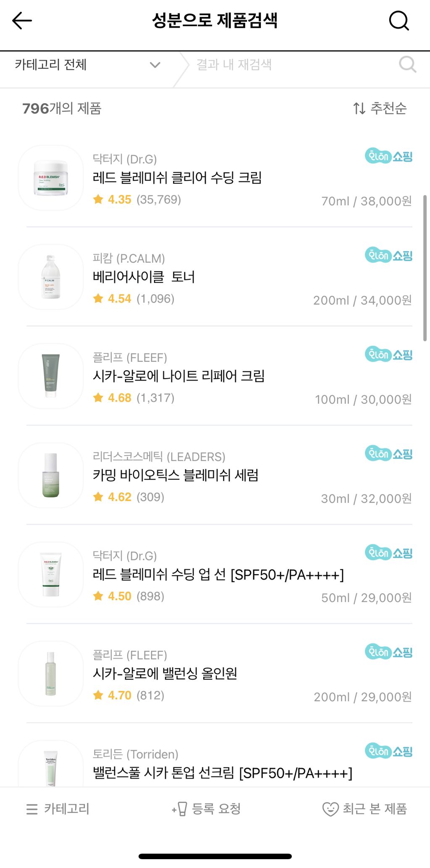
Task: Open search with the top magnifier icon
Action: 399,21
